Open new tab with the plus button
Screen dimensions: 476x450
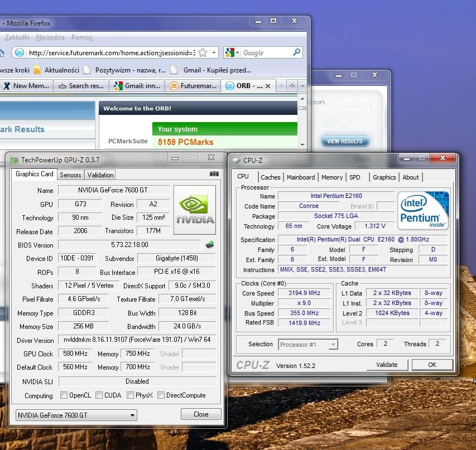292,86
